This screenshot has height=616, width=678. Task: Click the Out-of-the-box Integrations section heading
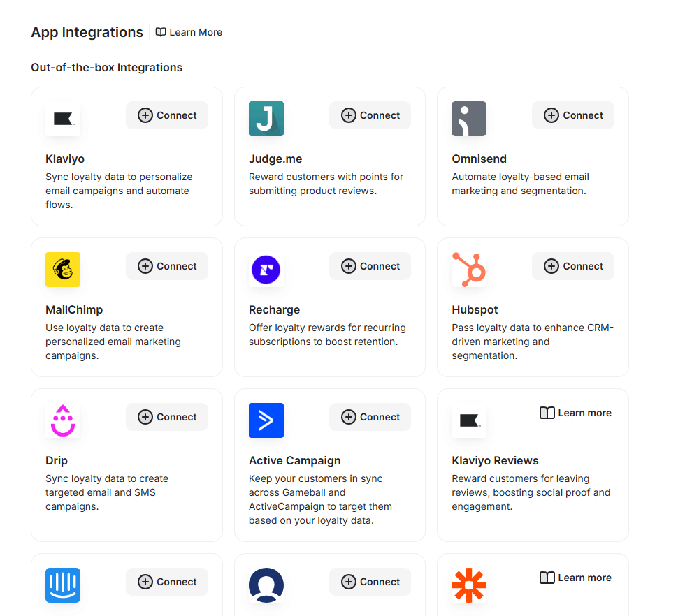(107, 67)
